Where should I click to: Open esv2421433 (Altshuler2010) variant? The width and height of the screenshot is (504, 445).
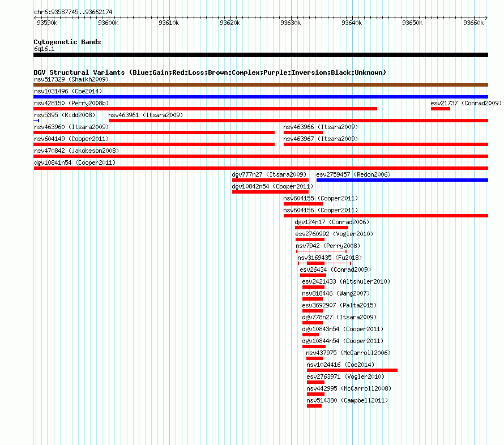click(346, 281)
